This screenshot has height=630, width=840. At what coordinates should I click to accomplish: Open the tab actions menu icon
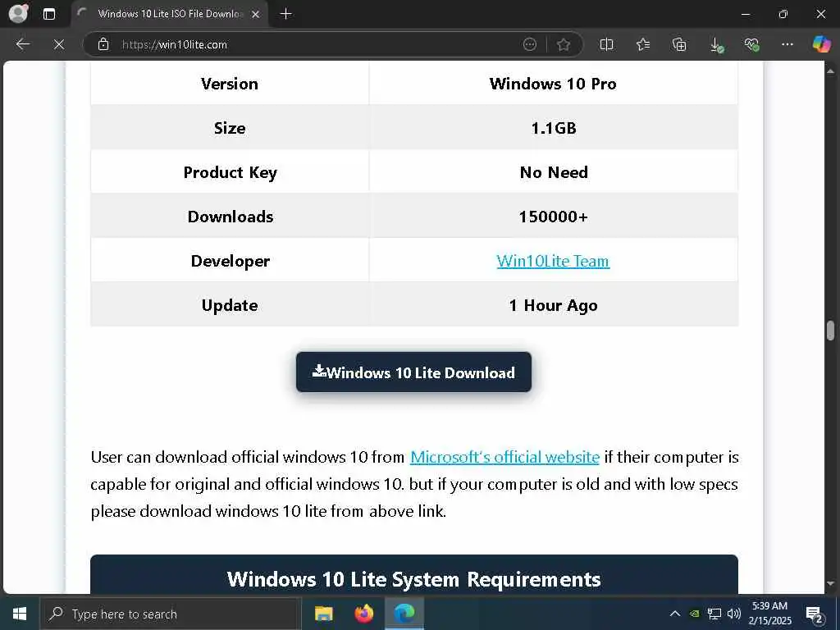(48, 14)
